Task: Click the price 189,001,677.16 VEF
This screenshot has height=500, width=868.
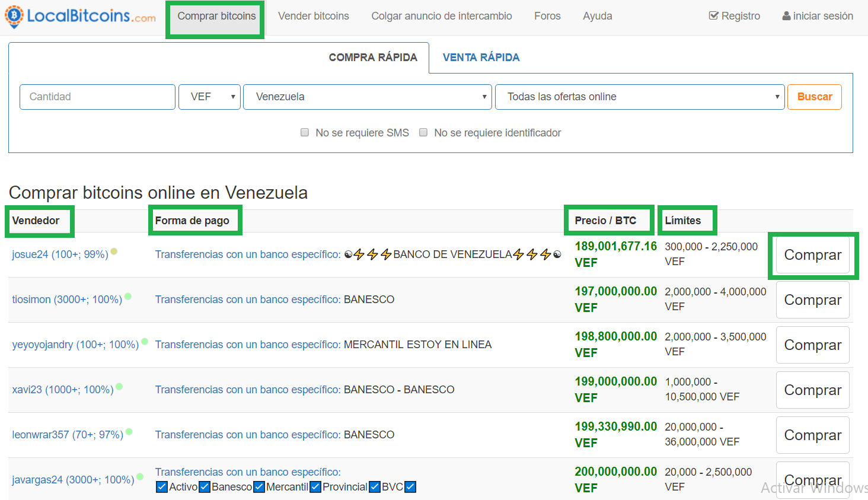Action: point(615,254)
